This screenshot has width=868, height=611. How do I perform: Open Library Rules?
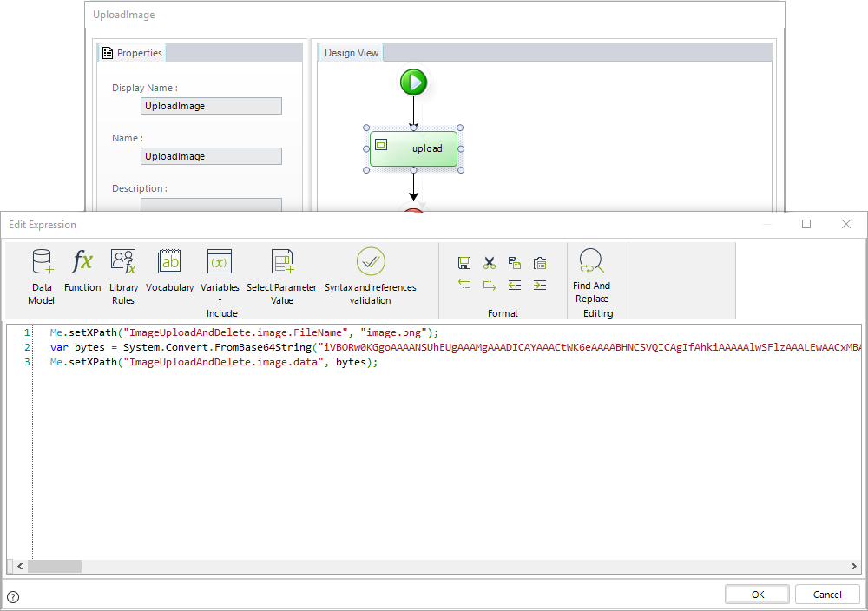[123, 276]
